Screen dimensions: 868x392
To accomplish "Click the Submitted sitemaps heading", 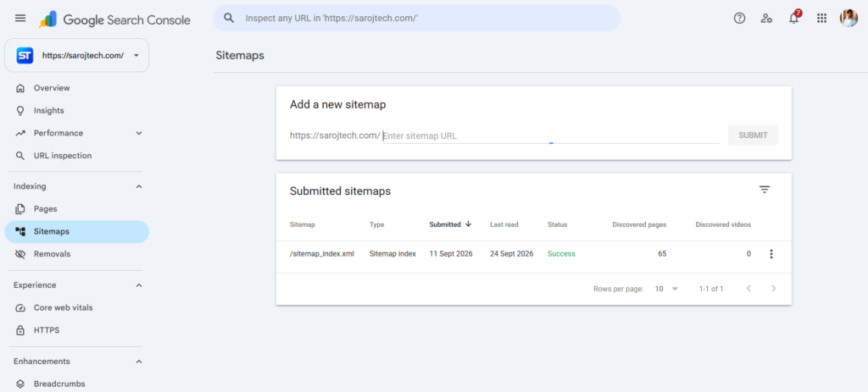I will [x=341, y=191].
